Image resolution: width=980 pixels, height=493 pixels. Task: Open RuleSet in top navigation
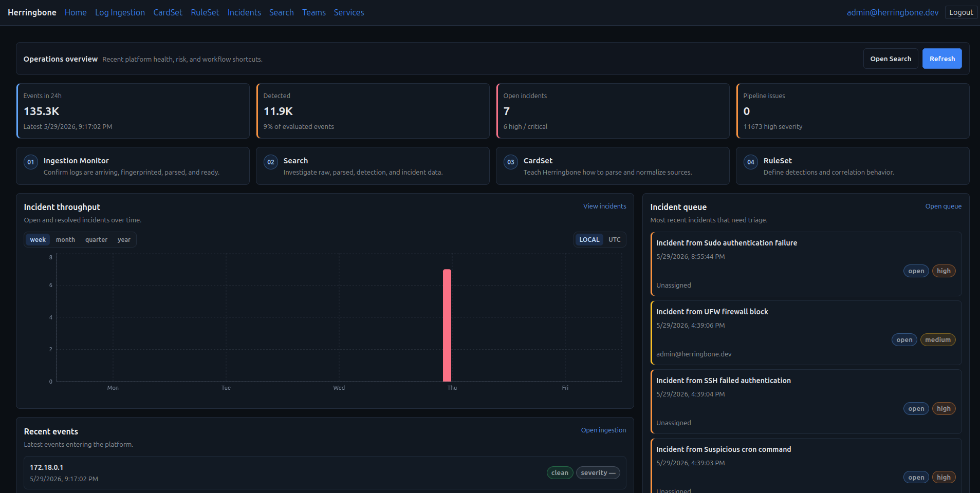pos(205,12)
